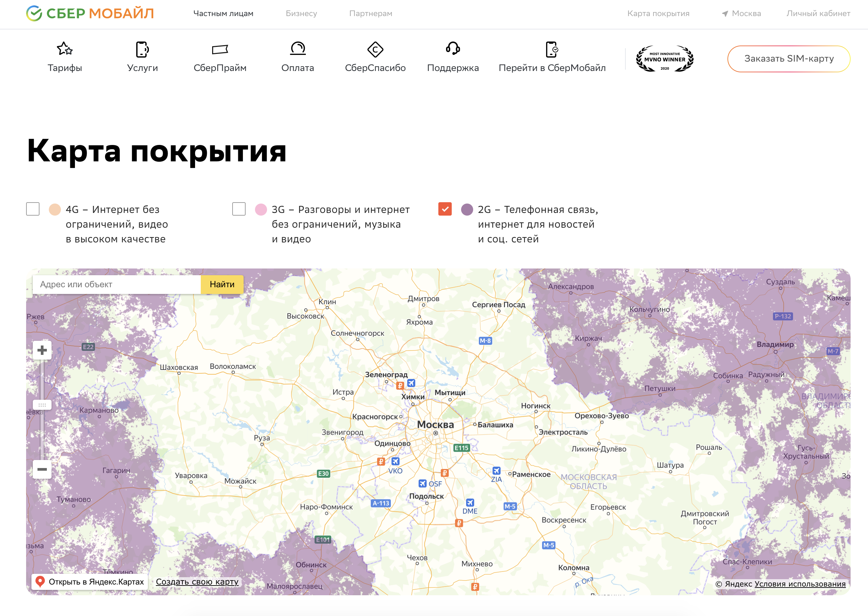The image size is (868, 616).
Task: Click the 4G description text
Action: (117, 224)
